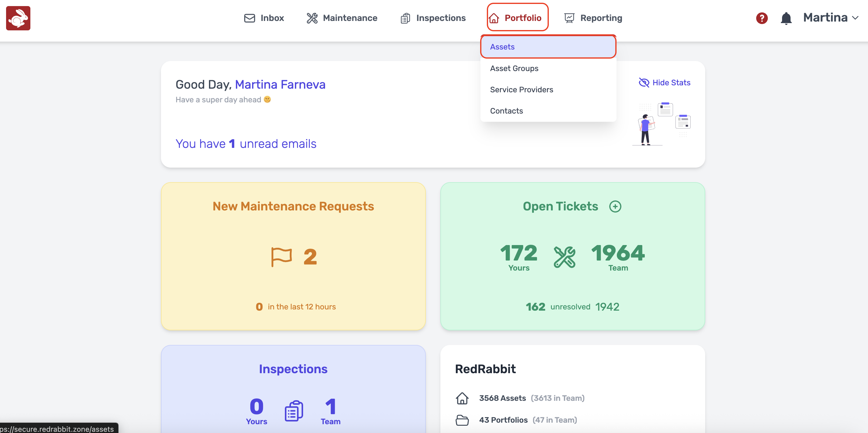Image resolution: width=868 pixels, height=433 pixels.
Task: Toggle Hide Stats visibility
Action: click(665, 83)
